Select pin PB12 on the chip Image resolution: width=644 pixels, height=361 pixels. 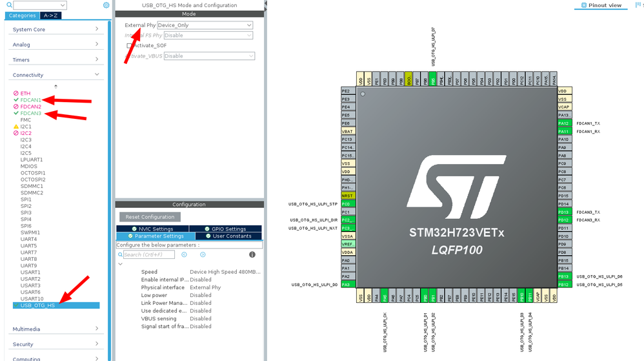point(565,285)
